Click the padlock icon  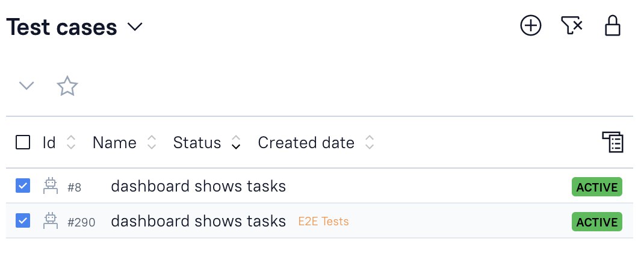coord(612,26)
